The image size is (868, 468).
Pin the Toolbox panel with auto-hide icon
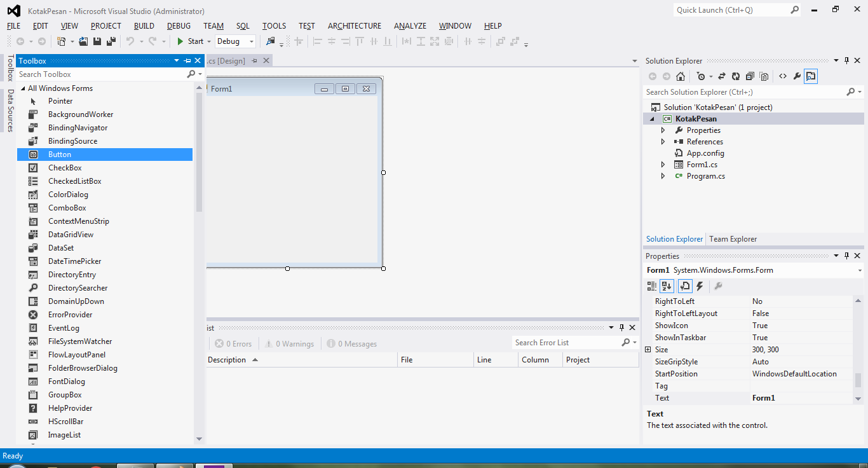pos(187,61)
